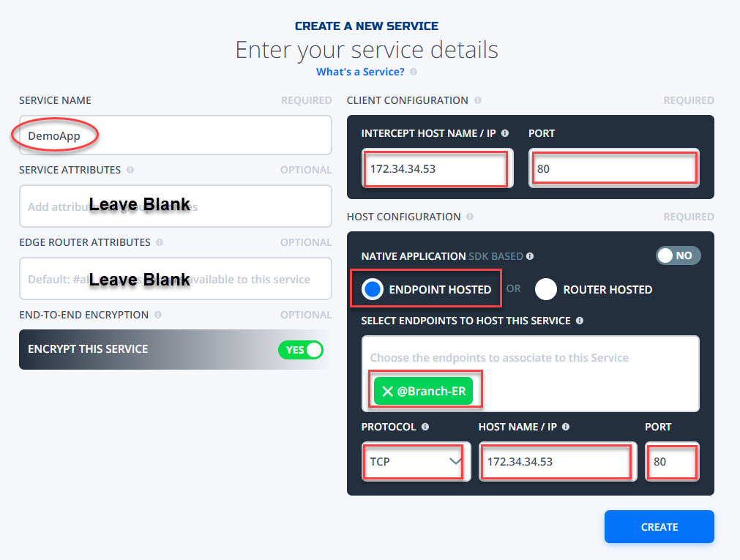
Task: Toggle Native Application NO switch
Action: tap(679, 255)
